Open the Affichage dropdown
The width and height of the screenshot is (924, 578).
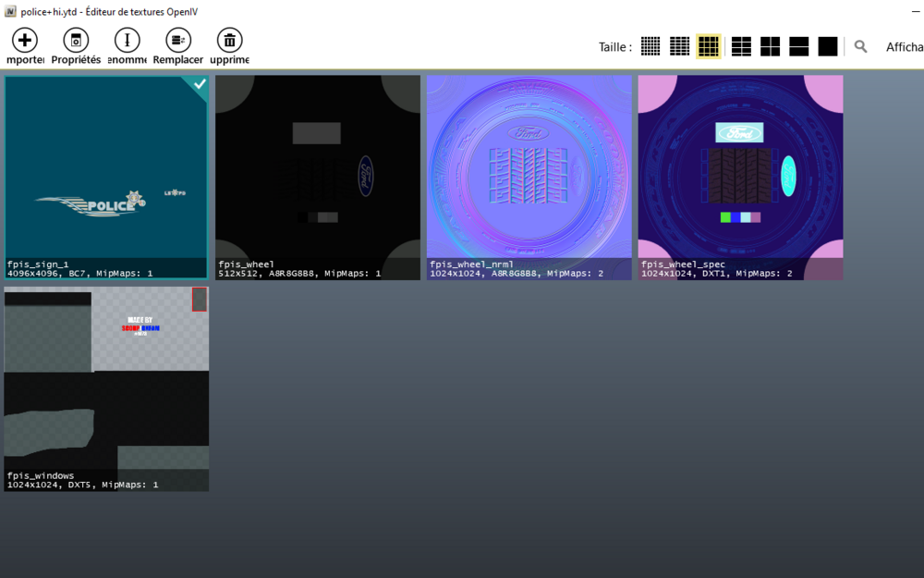click(904, 46)
